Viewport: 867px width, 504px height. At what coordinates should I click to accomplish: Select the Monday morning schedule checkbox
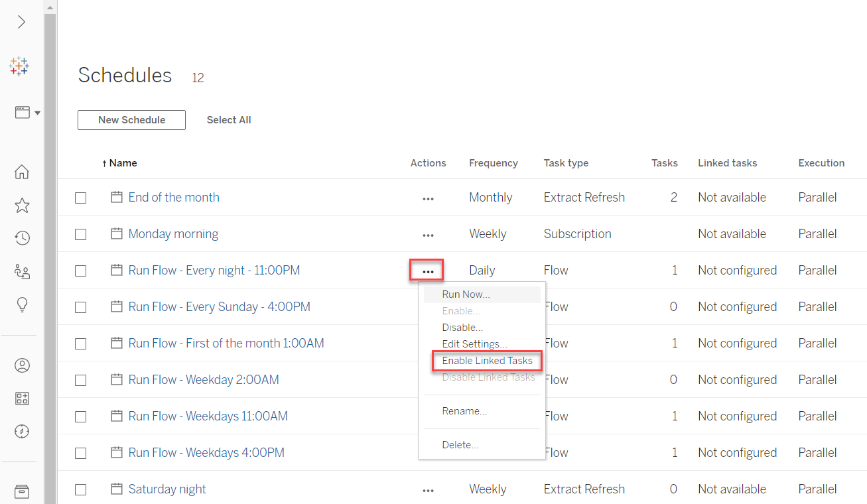pos(81,234)
